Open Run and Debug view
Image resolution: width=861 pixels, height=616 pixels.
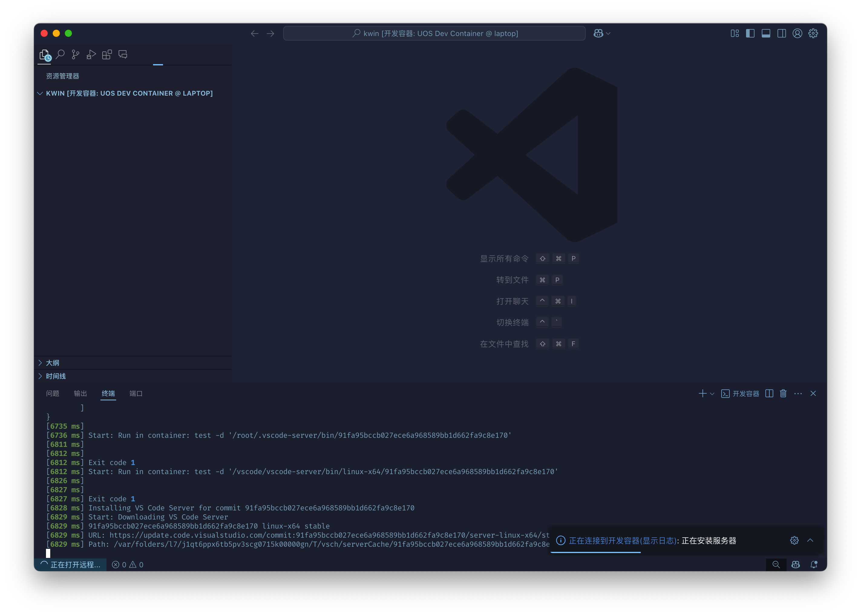click(91, 55)
